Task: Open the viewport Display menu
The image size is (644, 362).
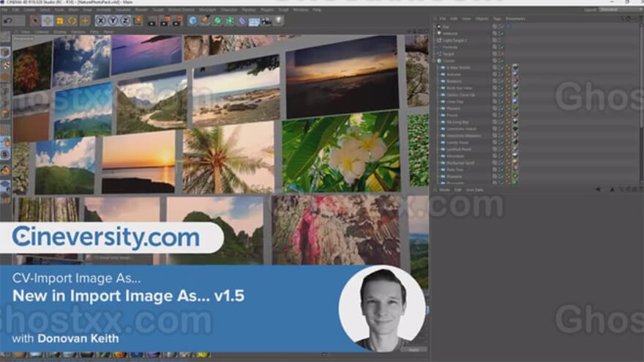Action: coord(59,32)
